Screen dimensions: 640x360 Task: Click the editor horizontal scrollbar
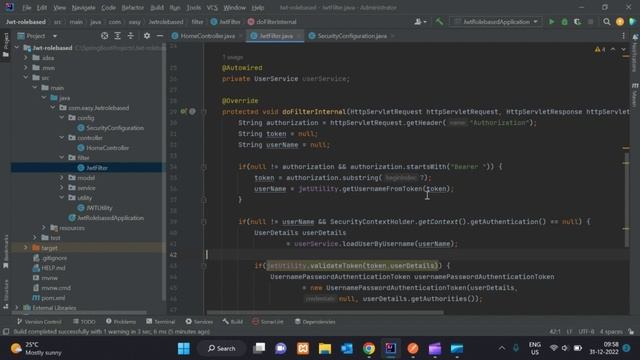(x=325, y=313)
